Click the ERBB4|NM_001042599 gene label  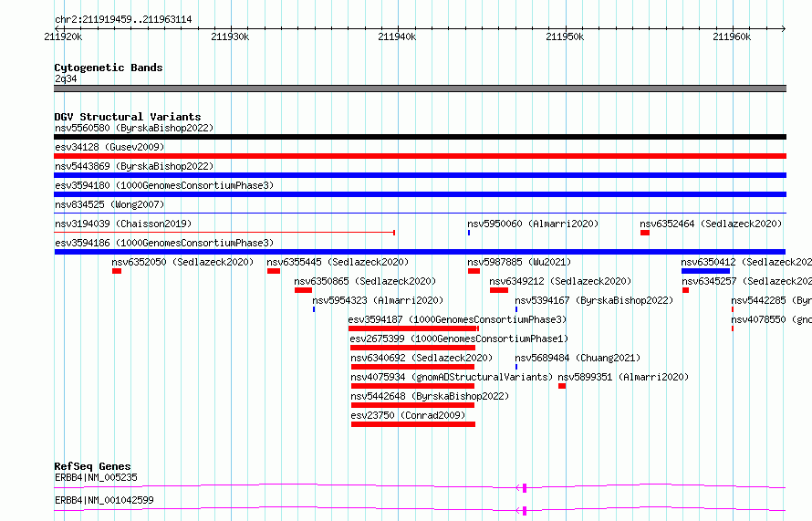click(104, 500)
